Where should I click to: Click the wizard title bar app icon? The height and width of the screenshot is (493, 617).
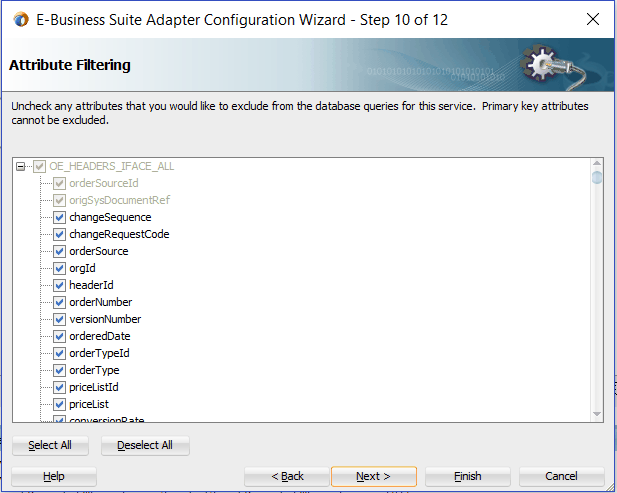[x=21, y=19]
